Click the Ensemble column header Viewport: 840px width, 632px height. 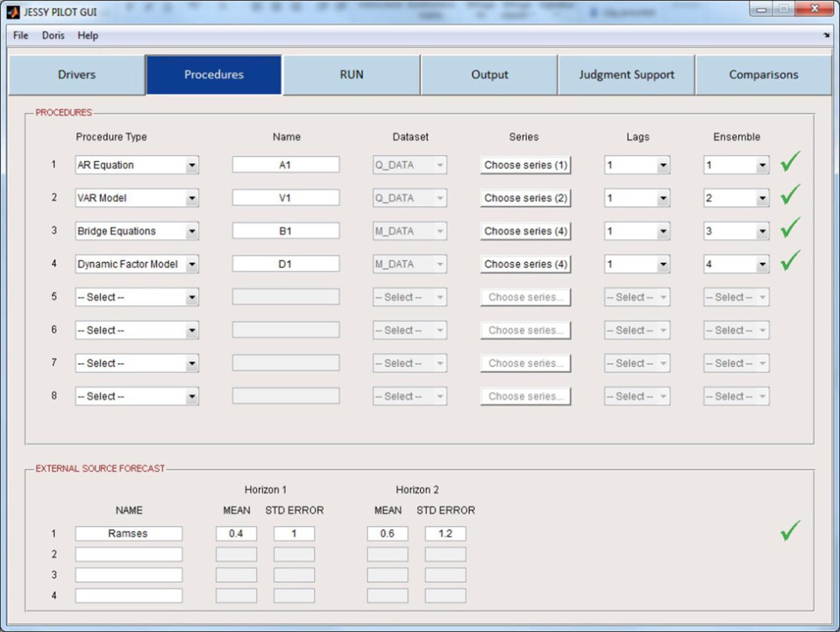click(x=737, y=137)
